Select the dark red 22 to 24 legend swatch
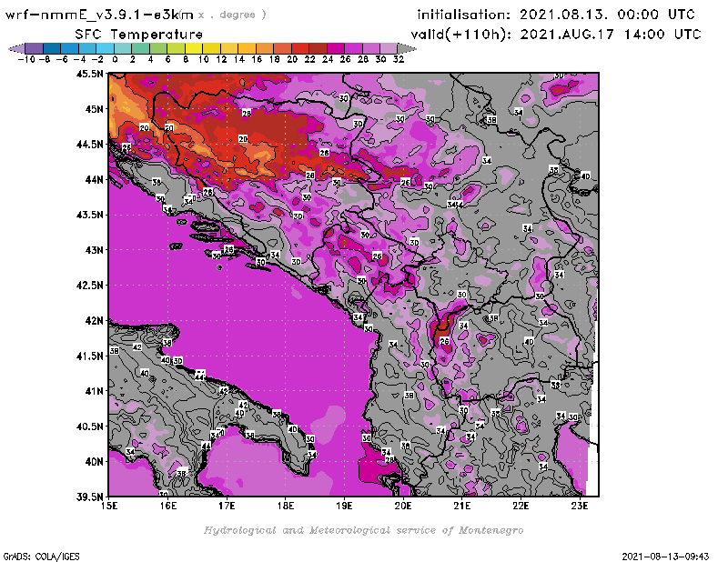The height and width of the screenshot is (562, 728). tap(318, 48)
